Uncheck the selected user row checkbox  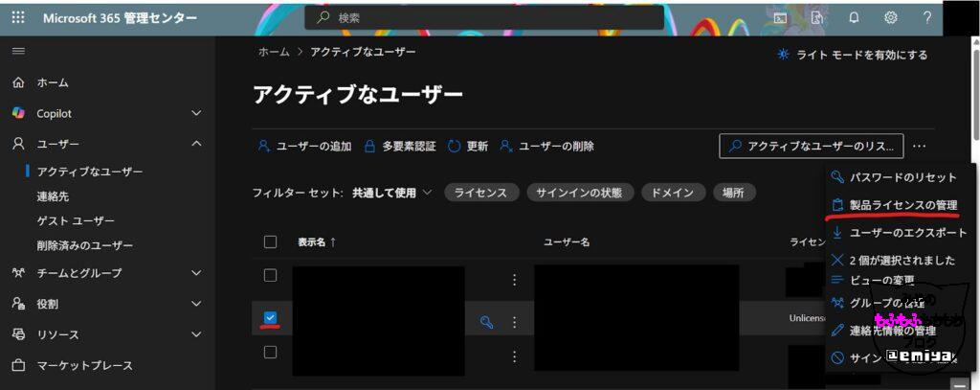[270, 317]
